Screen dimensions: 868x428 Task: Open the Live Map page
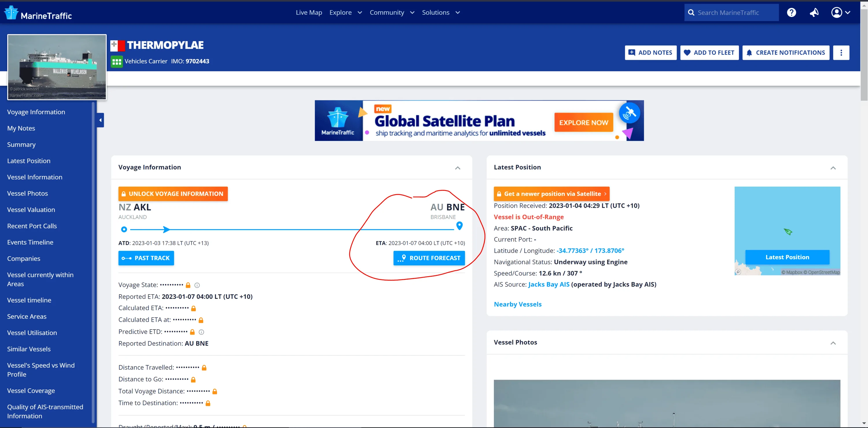[x=309, y=12]
